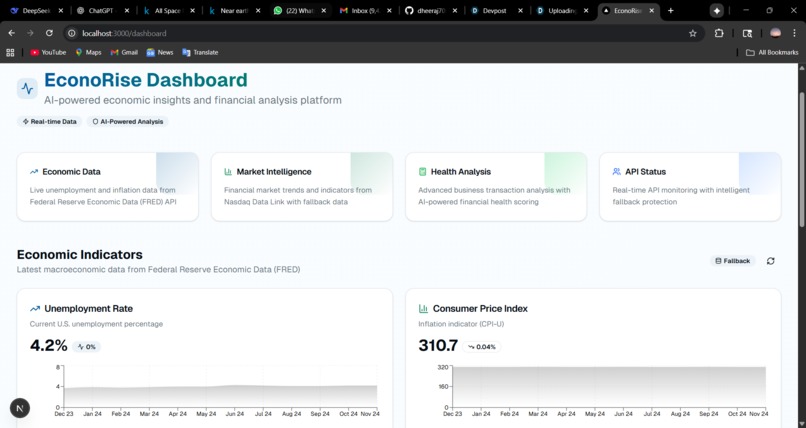This screenshot has height=428, width=806.
Task: Close the EconoRise tab
Action: [652, 10]
